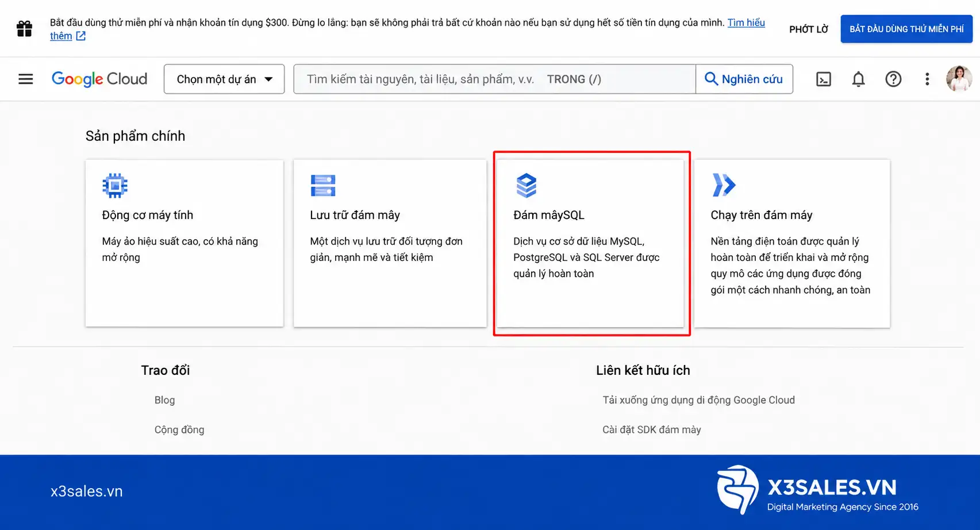980x530 pixels.
Task: Focus the resource search input field
Action: 494,79
